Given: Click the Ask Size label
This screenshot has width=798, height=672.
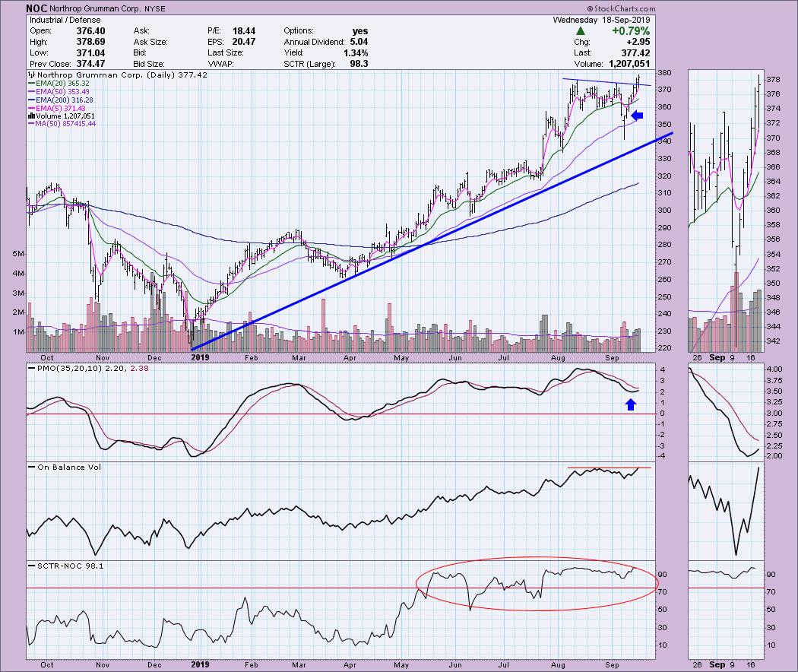Looking at the screenshot, I should 150,42.
